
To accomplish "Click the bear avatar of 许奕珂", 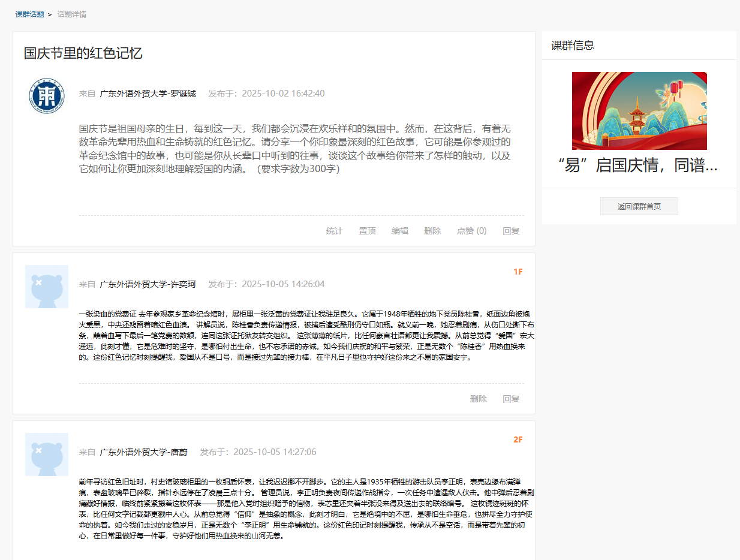I will click(46, 287).
